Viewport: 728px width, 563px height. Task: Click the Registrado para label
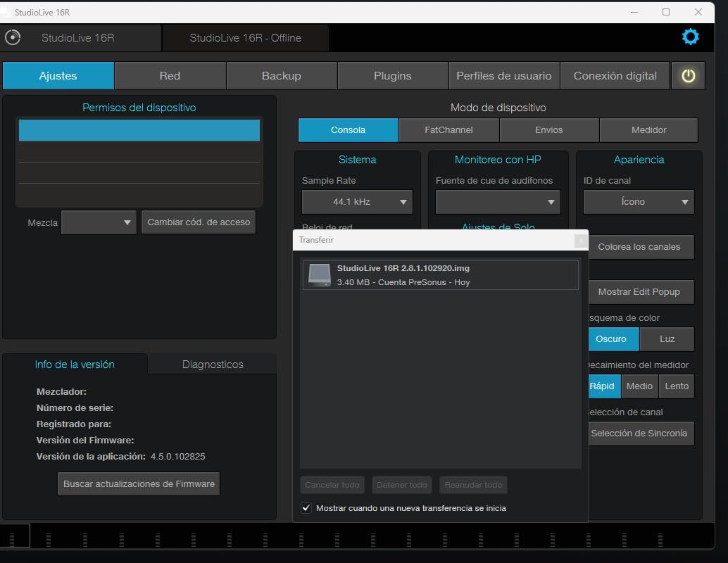point(74,424)
